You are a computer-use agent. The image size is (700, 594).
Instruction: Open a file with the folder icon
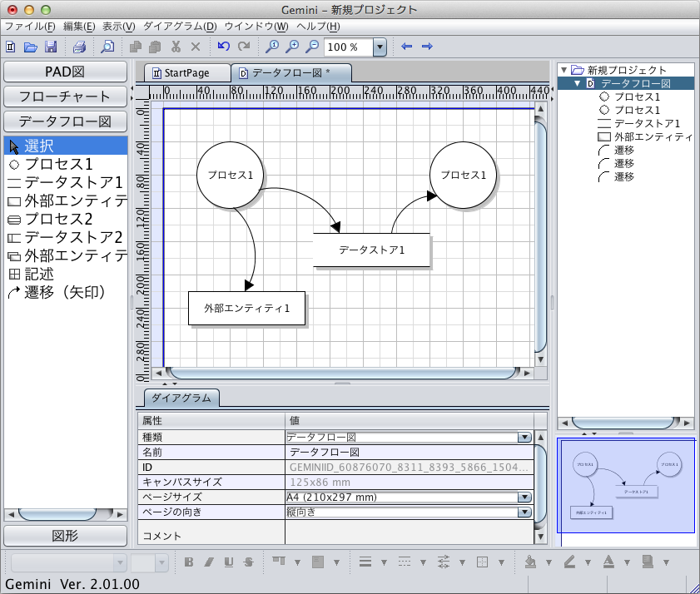(x=30, y=47)
